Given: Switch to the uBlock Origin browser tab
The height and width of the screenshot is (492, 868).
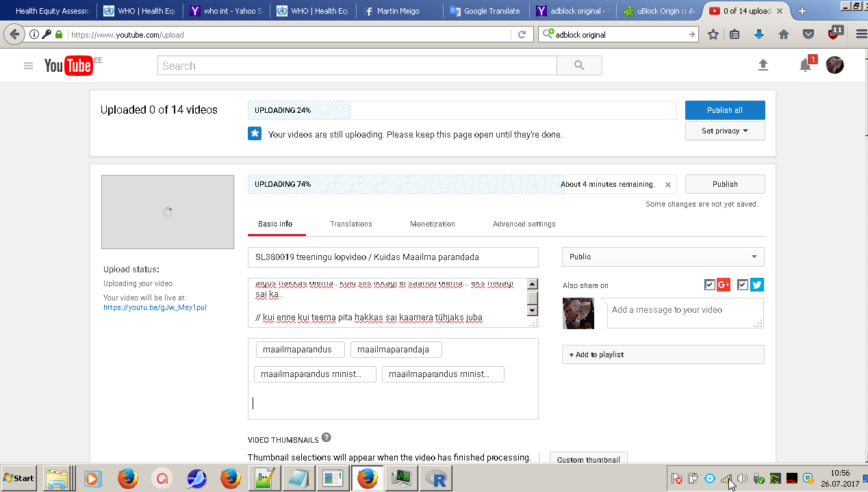Looking at the screenshot, I should pos(659,11).
